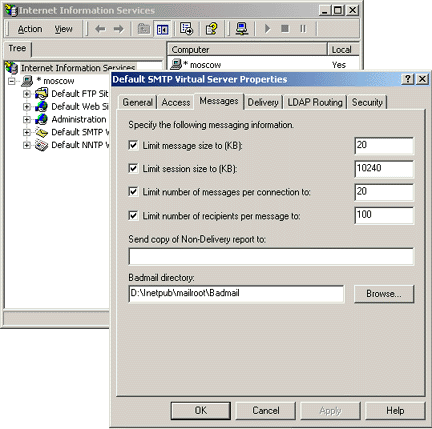Click the Default SMTP Virtual Server envelope icon
The width and height of the screenshot is (432, 429).
(42, 132)
